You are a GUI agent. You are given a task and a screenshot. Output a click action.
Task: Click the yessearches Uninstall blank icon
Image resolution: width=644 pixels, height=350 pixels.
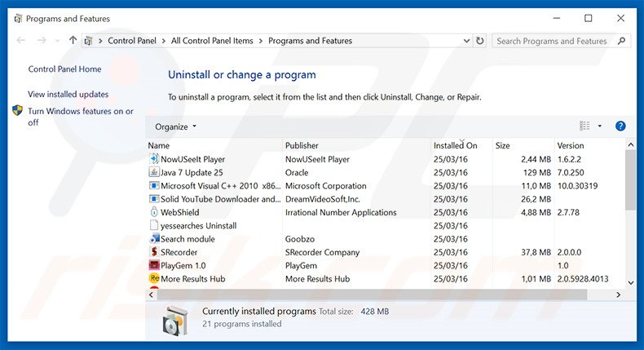click(x=154, y=225)
